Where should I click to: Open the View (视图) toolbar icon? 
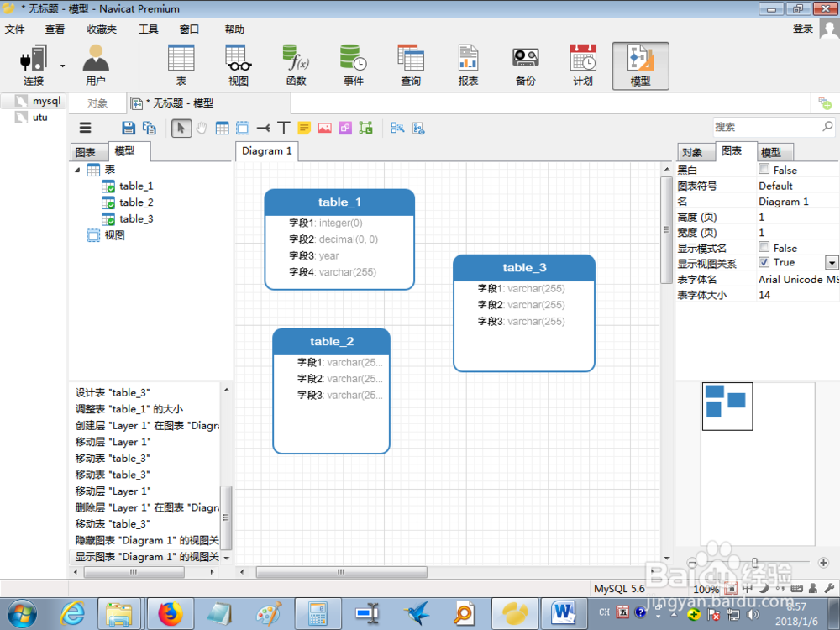pyautogui.click(x=239, y=66)
